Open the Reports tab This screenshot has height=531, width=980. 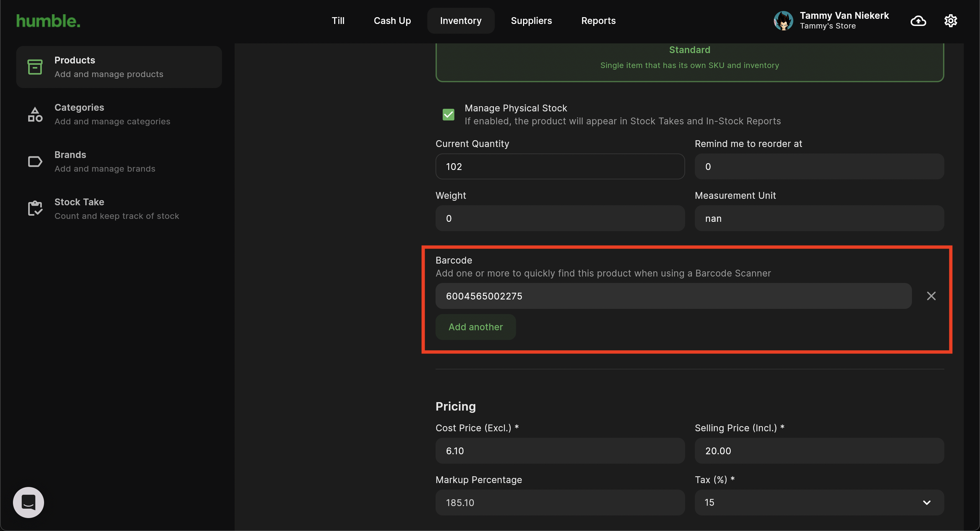(x=598, y=20)
